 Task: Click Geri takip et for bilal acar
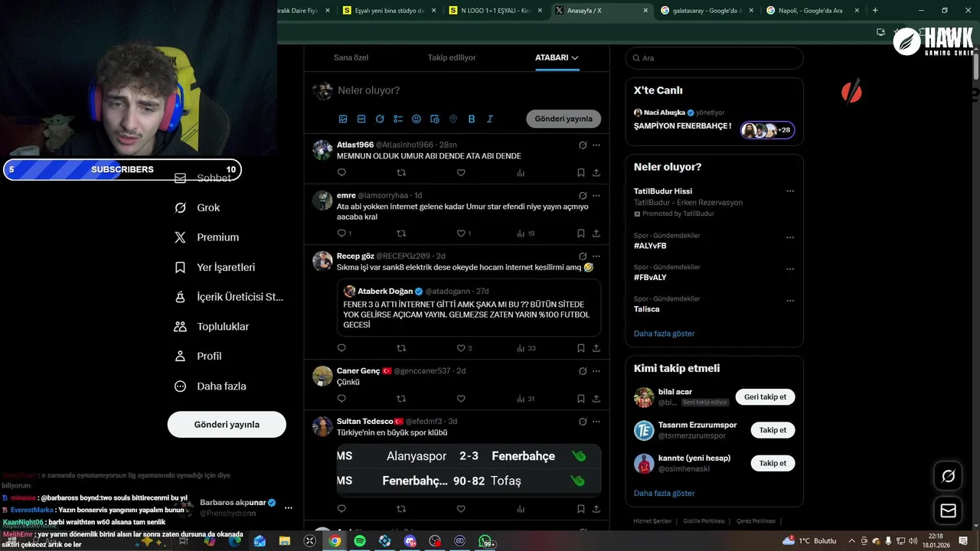pyautogui.click(x=765, y=397)
